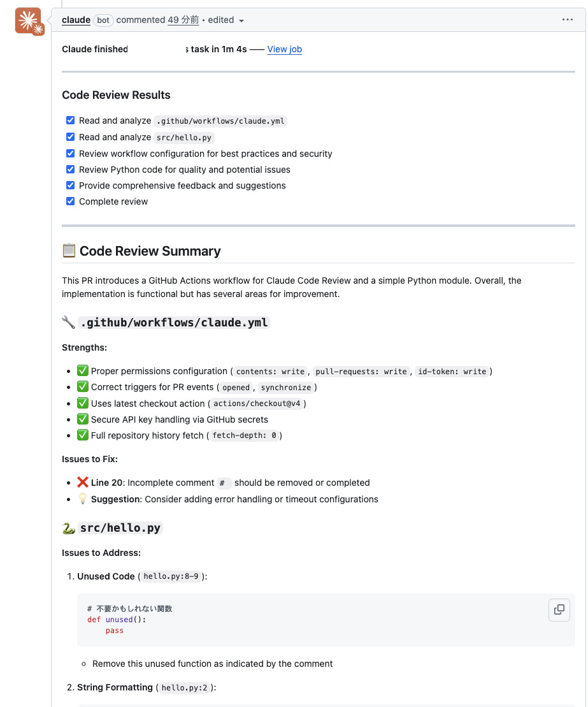The width and height of the screenshot is (588, 707).
Task: Copy the unused function code snippet
Action: (x=559, y=610)
